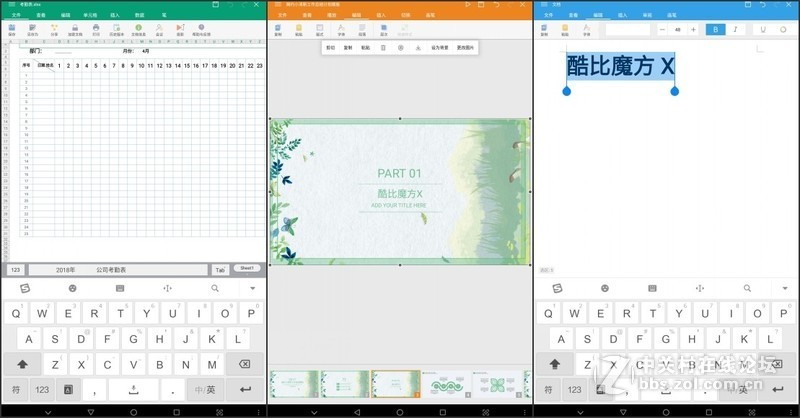
Task: Toggle Italic in the document editor toolbar
Action: [735, 30]
